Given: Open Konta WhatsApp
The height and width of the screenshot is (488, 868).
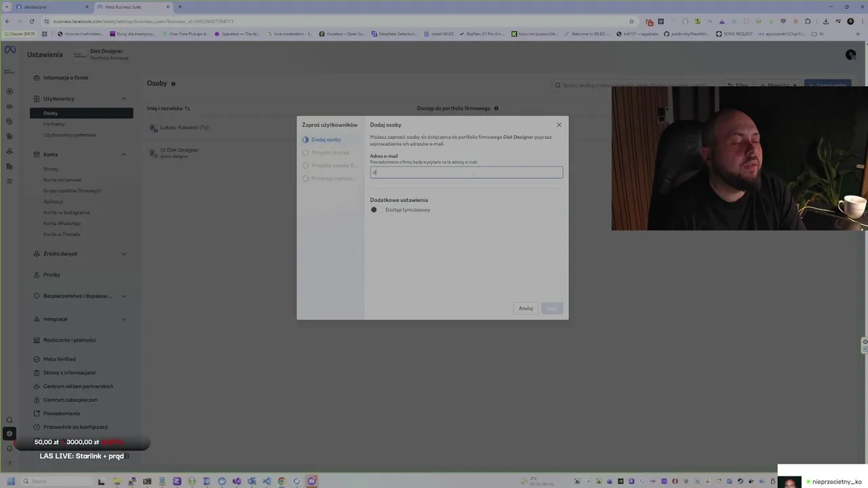Looking at the screenshot, I should click(62, 223).
